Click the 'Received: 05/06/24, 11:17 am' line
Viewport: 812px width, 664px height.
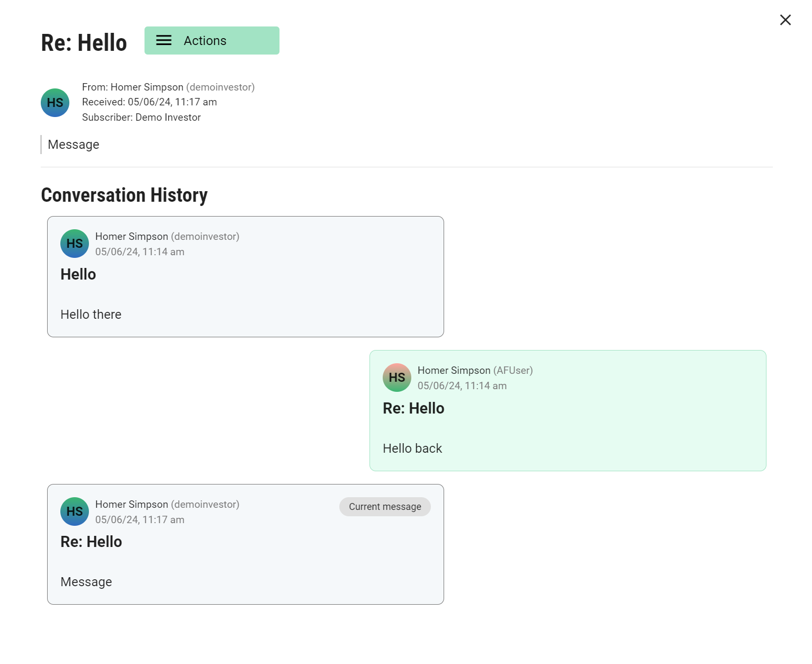click(149, 102)
